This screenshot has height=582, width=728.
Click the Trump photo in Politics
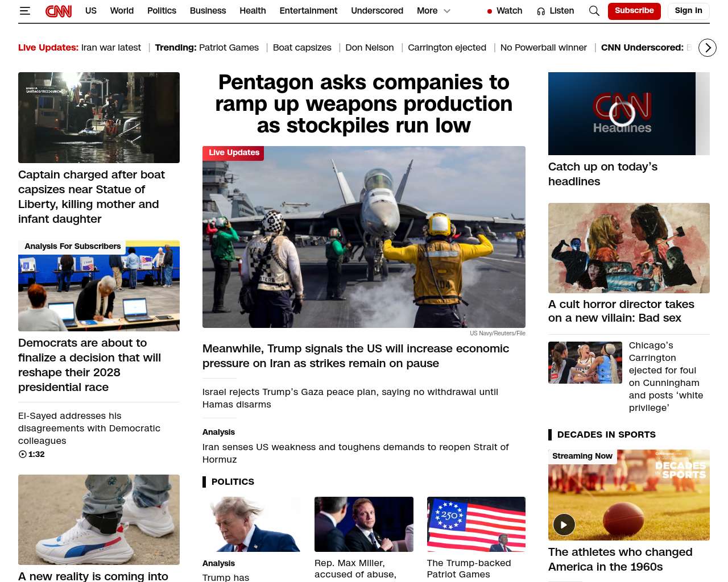click(x=251, y=524)
